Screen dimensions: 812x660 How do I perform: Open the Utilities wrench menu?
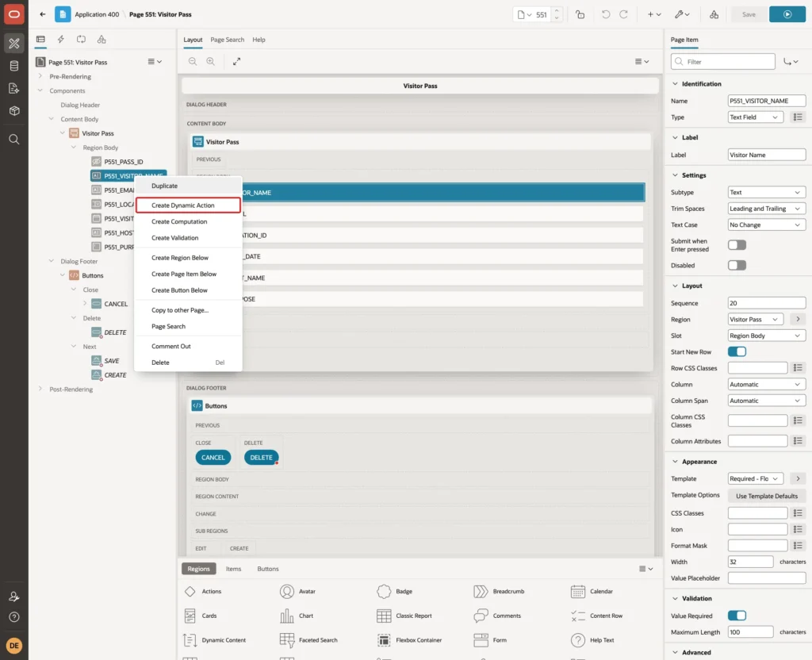[x=681, y=14]
